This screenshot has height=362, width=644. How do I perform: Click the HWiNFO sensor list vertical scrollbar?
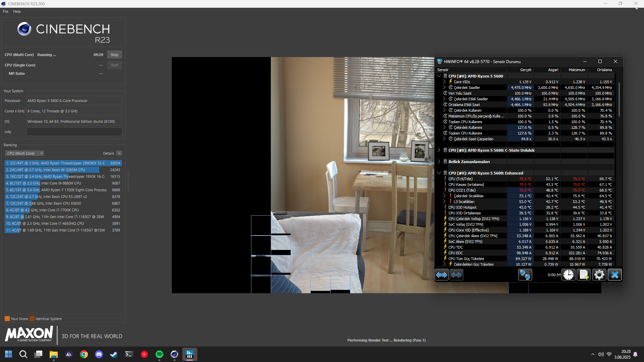pyautogui.click(x=619, y=100)
